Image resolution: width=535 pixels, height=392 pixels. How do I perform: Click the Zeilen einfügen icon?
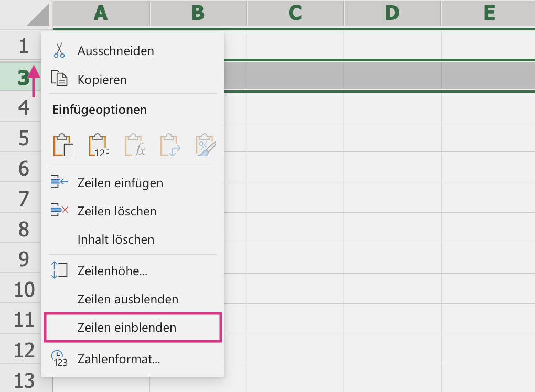tap(60, 182)
